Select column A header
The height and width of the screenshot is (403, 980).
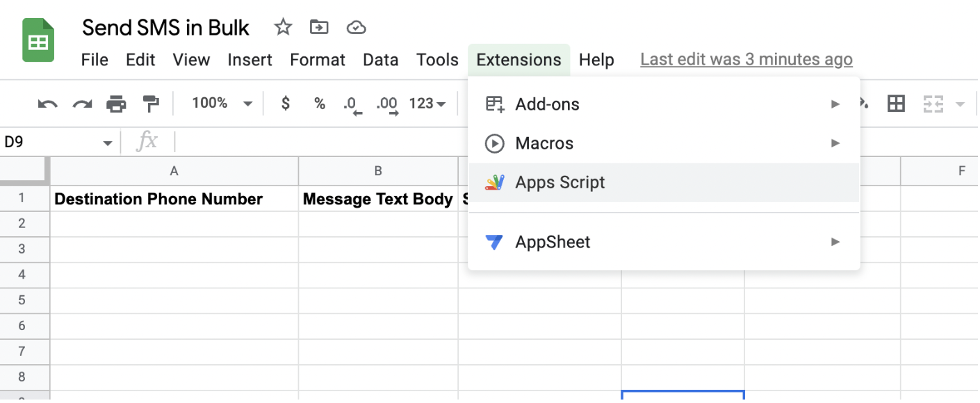point(174,171)
